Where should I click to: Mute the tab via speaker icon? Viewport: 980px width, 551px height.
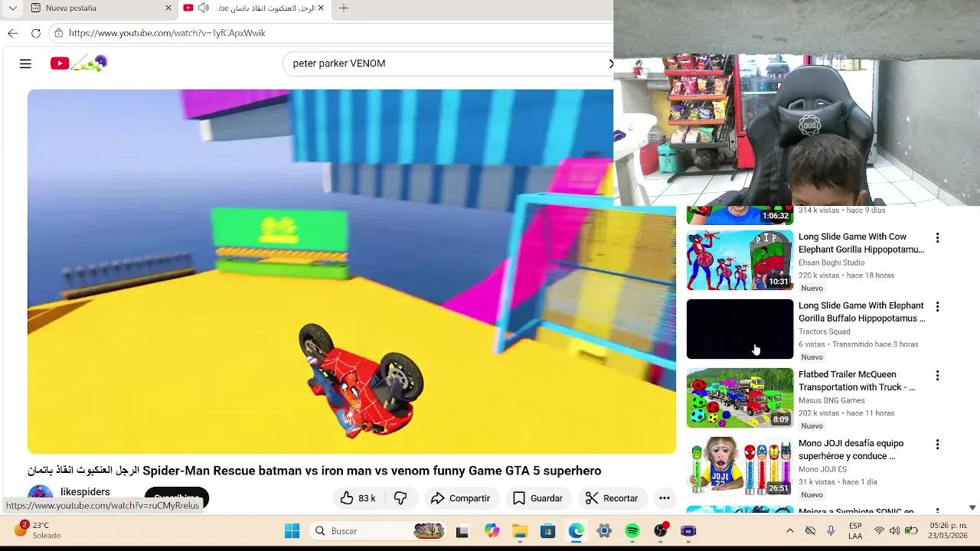click(x=203, y=8)
